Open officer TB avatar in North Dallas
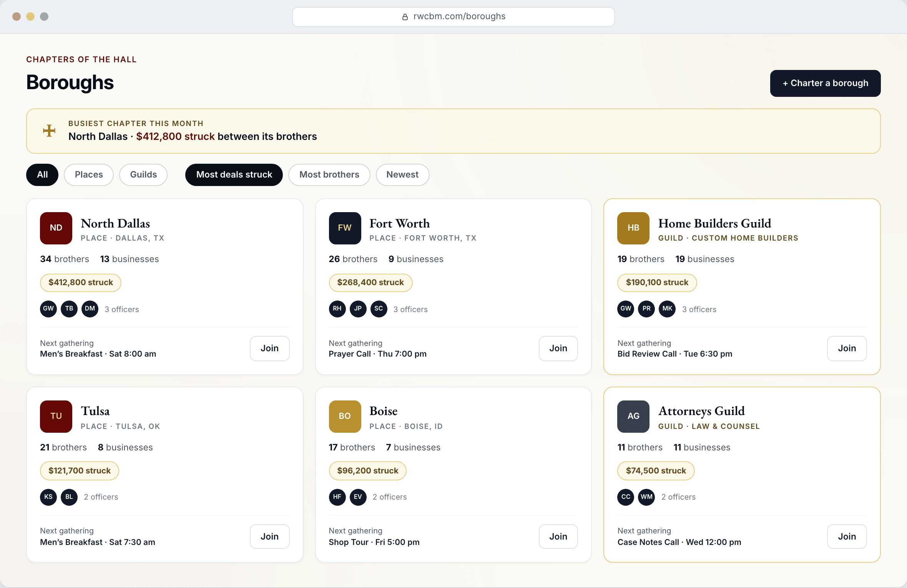This screenshot has width=907, height=588. click(69, 309)
